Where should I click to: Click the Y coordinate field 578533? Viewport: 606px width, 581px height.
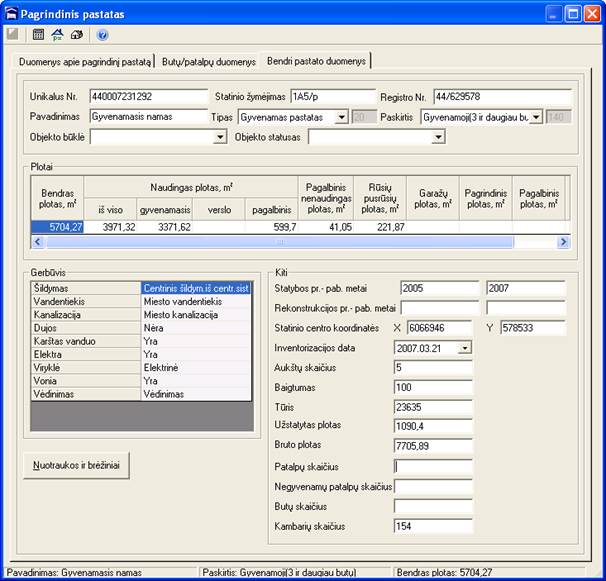pyautogui.click(x=533, y=328)
